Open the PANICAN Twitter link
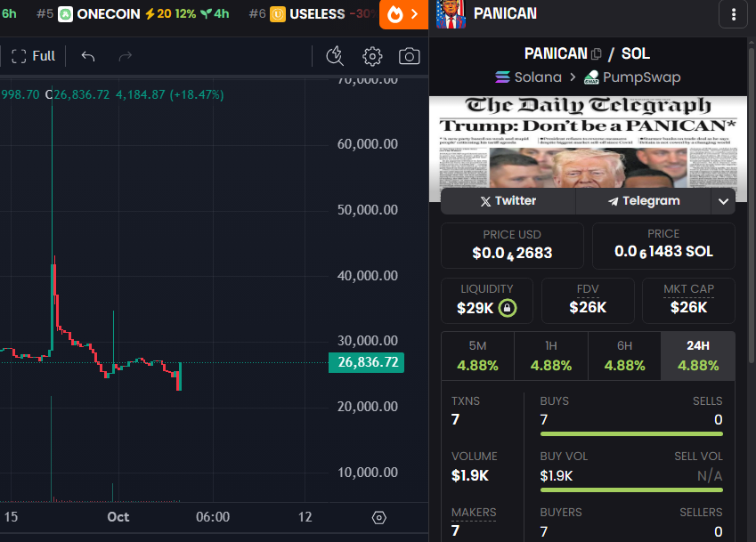This screenshot has height=542, width=756. [508, 201]
